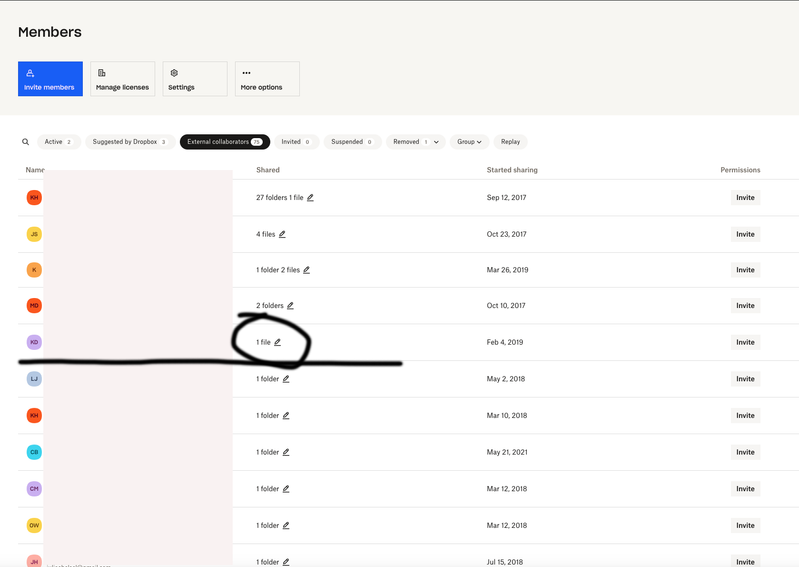Select the Invited filter tab
This screenshot has width=799, height=567.
pyautogui.click(x=295, y=142)
